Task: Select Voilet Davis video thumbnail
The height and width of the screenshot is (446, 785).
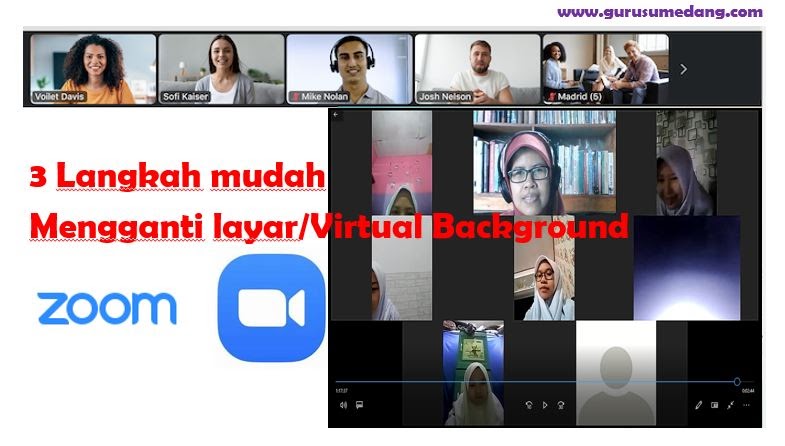Action: coord(93,69)
